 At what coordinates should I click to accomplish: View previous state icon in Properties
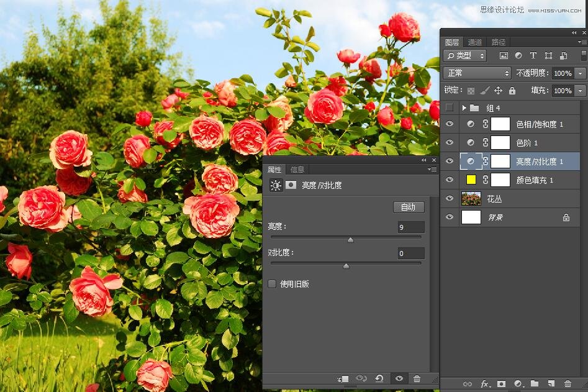point(361,378)
